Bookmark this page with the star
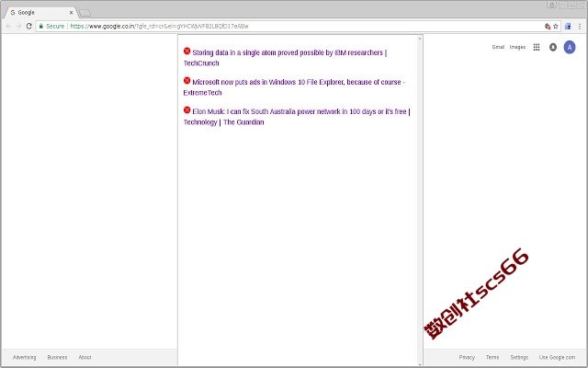The image size is (588, 368). pyautogui.click(x=556, y=26)
